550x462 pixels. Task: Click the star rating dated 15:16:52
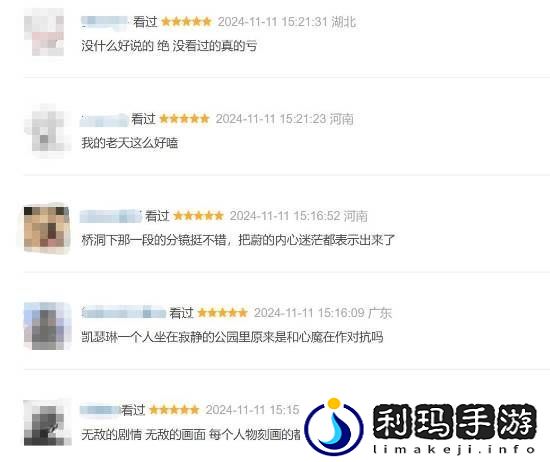point(198,216)
